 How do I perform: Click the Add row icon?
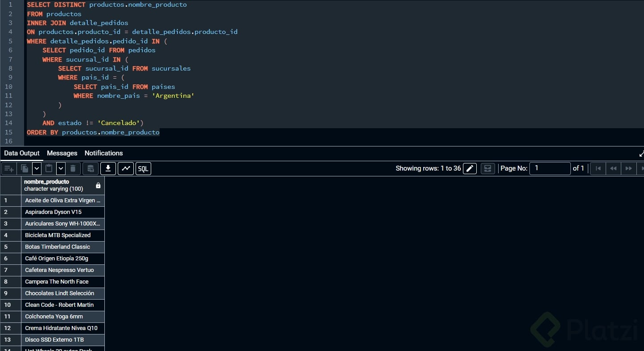click(8, 168)
